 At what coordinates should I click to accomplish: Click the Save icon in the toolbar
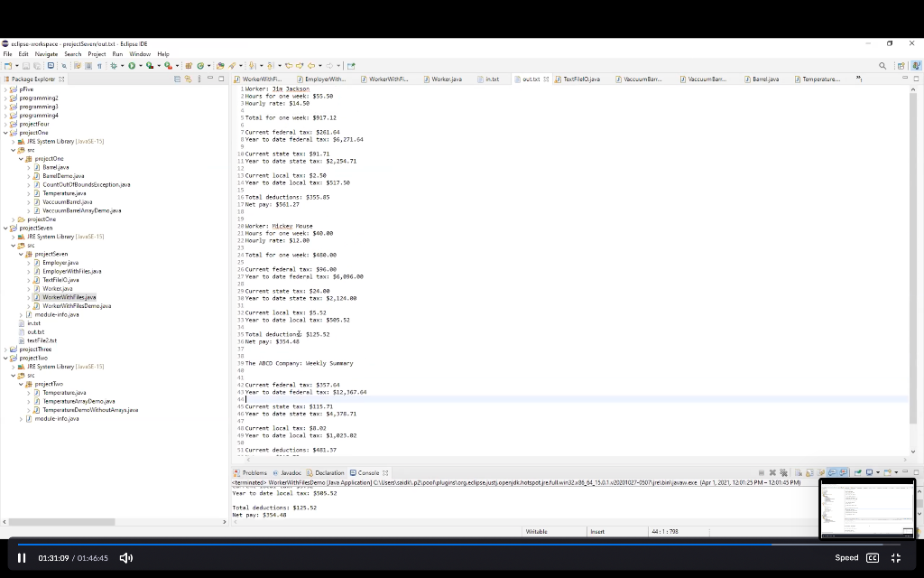coord(26,66)
